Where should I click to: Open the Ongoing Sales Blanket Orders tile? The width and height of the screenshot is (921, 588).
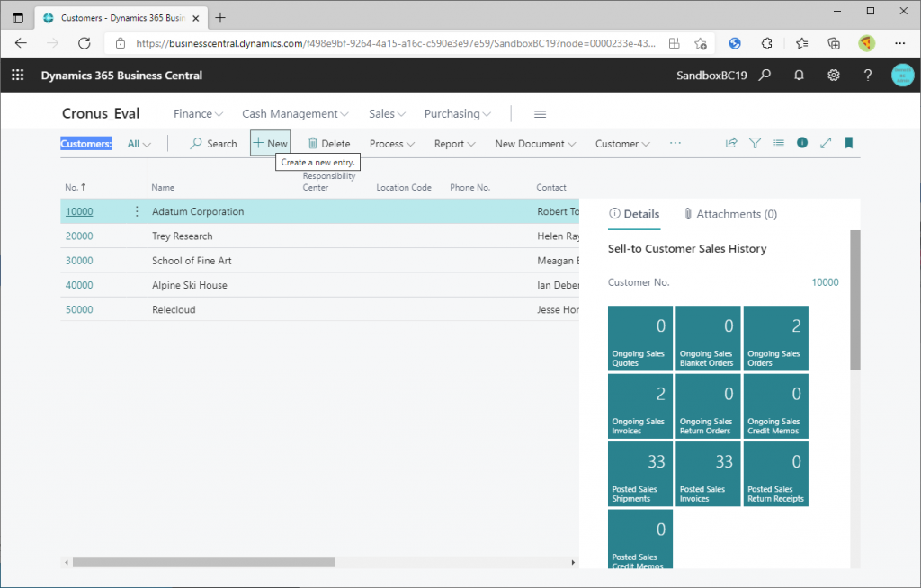tap(708, 338)
